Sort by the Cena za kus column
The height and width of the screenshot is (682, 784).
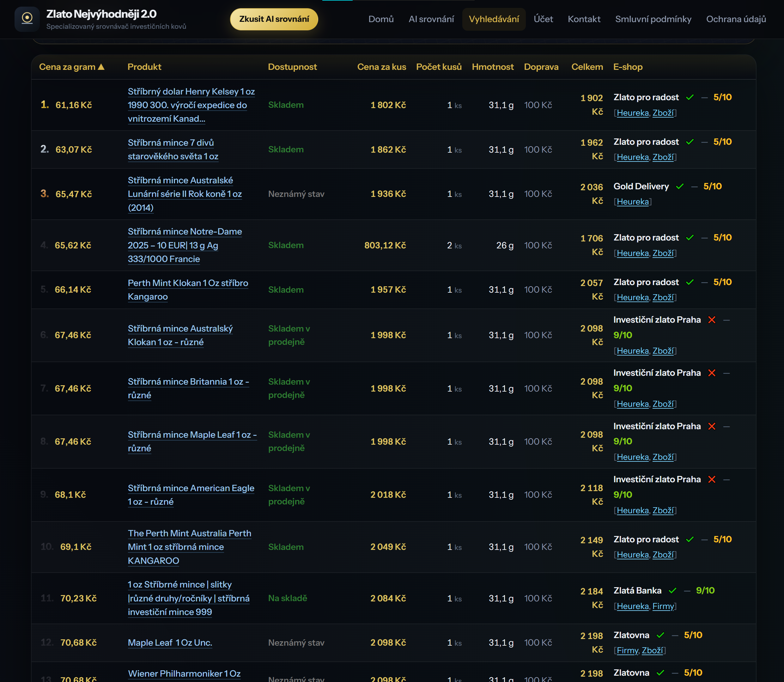pyautogui.click(x=382, y=67)
